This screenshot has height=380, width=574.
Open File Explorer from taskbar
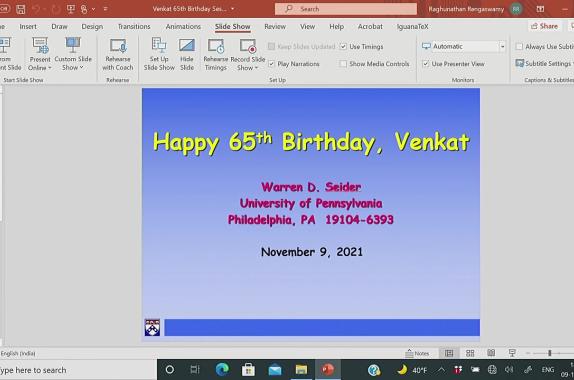coord(301,370)
